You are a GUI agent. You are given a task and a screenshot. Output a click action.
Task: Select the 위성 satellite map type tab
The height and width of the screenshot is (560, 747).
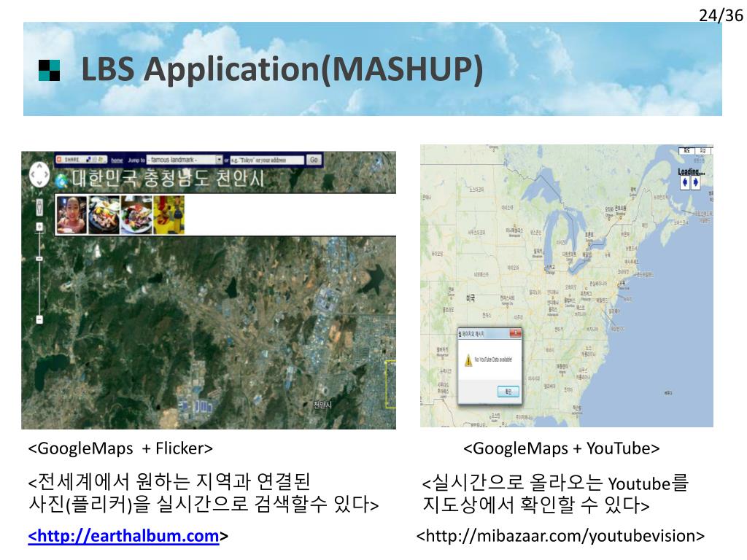[x=703, y=150]
